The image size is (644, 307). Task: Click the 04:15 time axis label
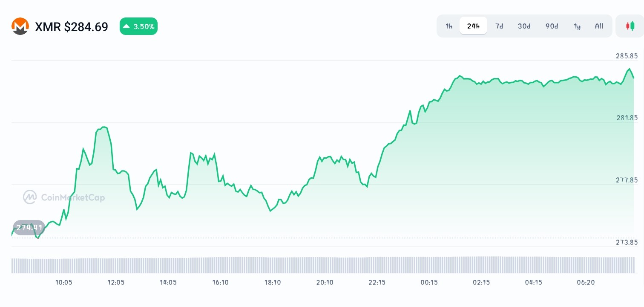[533, 282]
